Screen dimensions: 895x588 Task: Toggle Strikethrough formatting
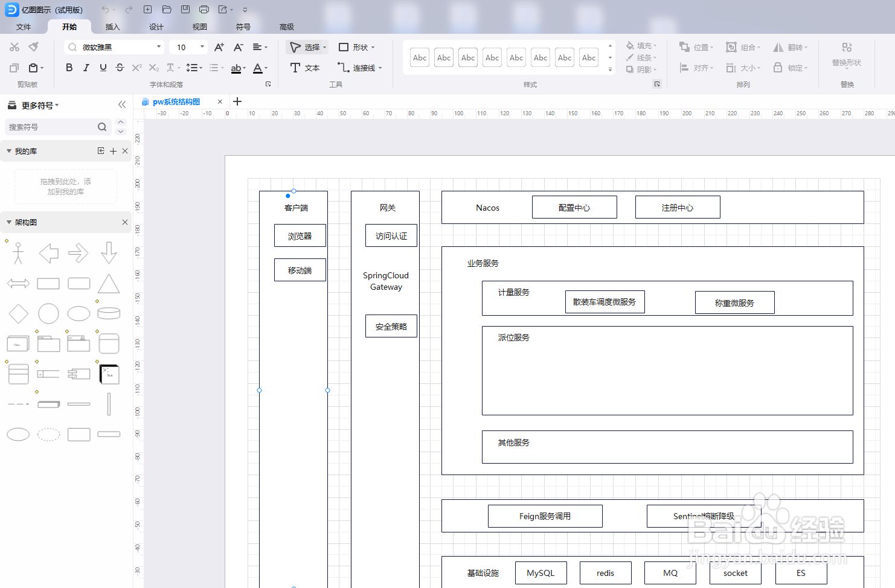coord(120,68)
